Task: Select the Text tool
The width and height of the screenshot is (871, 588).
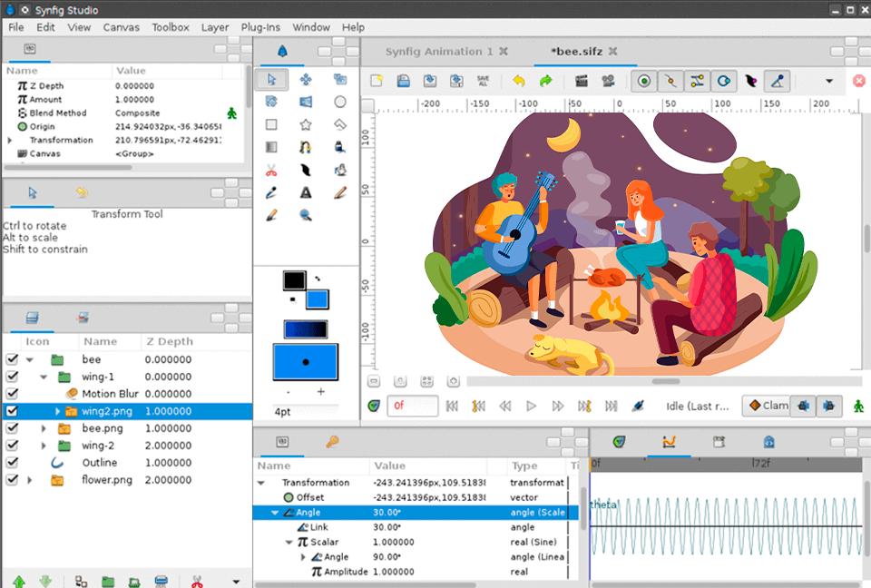Action: point(305,192)
